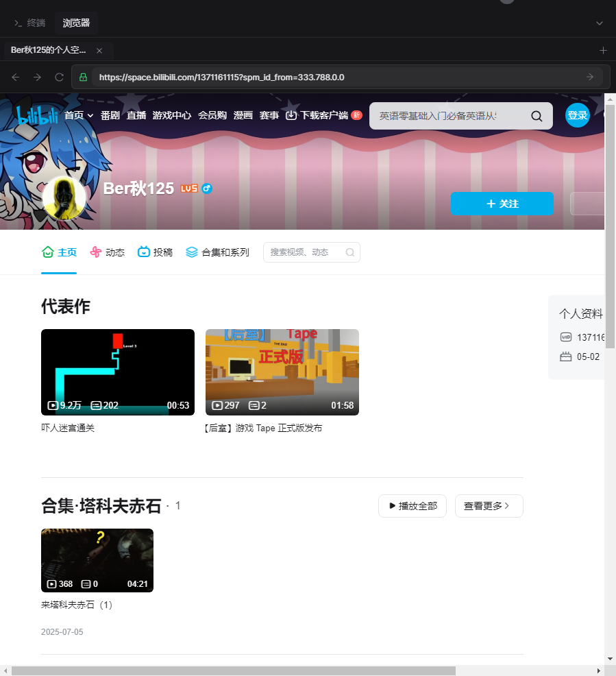Open the 主页 tab
Image resolution: width=616 pixels, height=676 pixels.
[x=59, y=252]
